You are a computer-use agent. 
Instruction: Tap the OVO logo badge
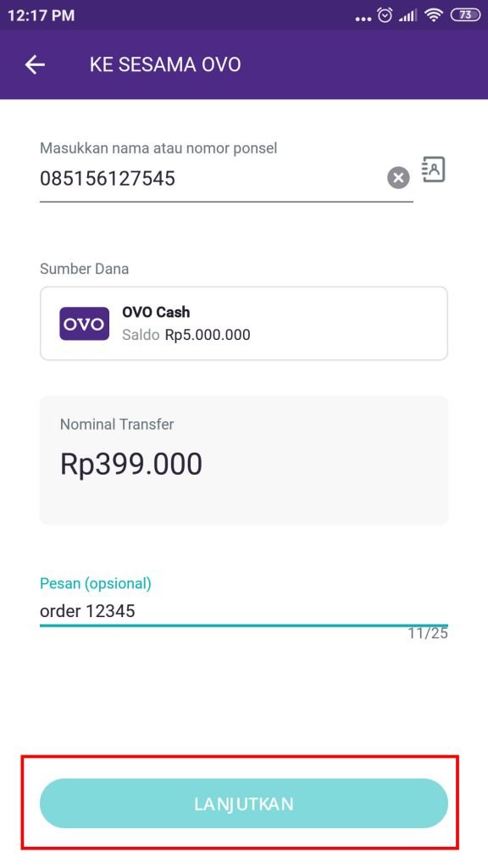(x=84, y=323)
